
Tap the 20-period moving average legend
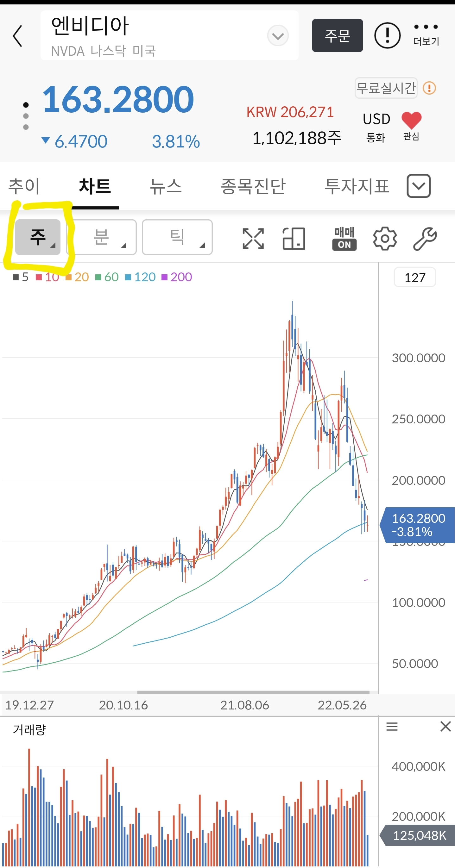[77, 277]
